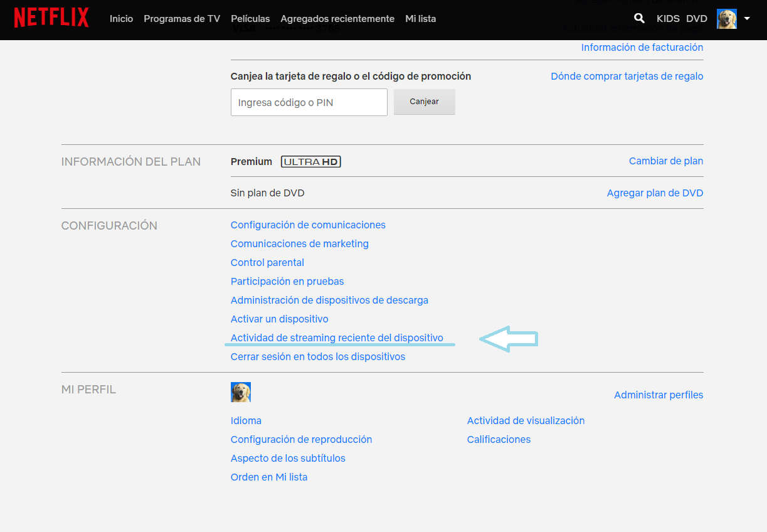Open Actividad de streaming reciente del dispositivo
This screenshot has width=767, height=532.
pos(337,338)
